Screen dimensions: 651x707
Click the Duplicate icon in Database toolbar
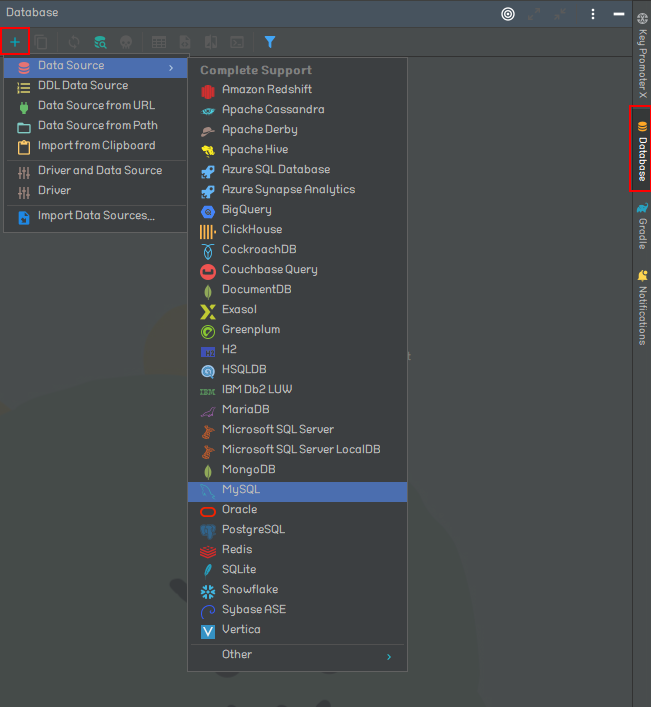[x=41, y=42]
